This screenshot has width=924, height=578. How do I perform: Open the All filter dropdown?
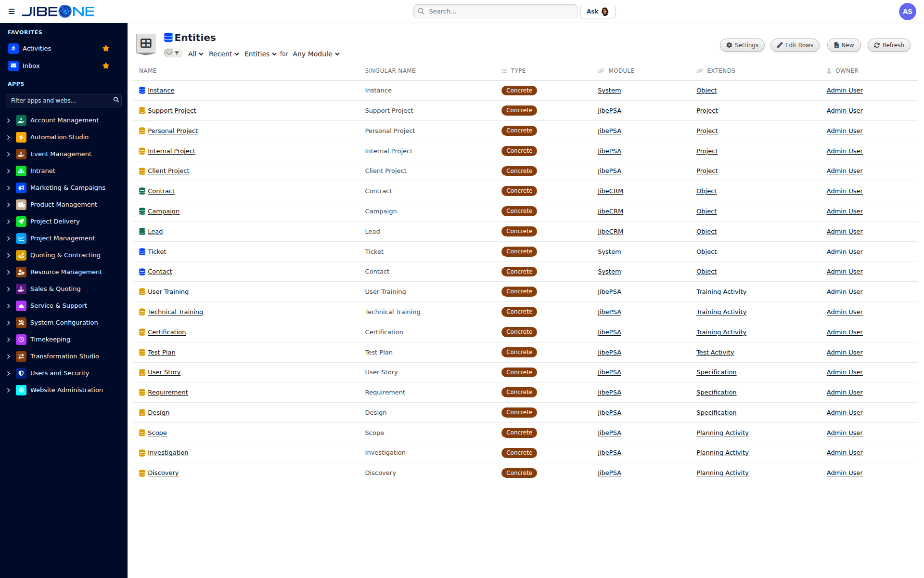click(x=195, y=54)
